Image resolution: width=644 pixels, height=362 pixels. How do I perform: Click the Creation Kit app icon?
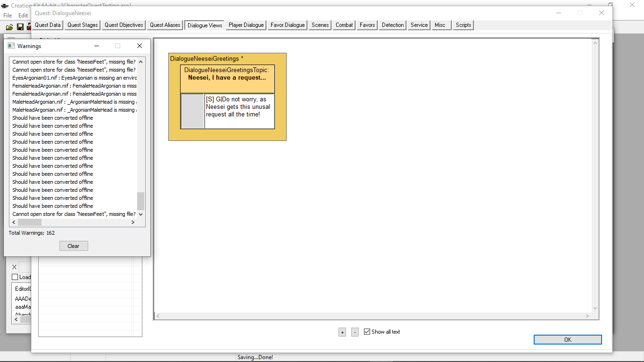(5, 5)
